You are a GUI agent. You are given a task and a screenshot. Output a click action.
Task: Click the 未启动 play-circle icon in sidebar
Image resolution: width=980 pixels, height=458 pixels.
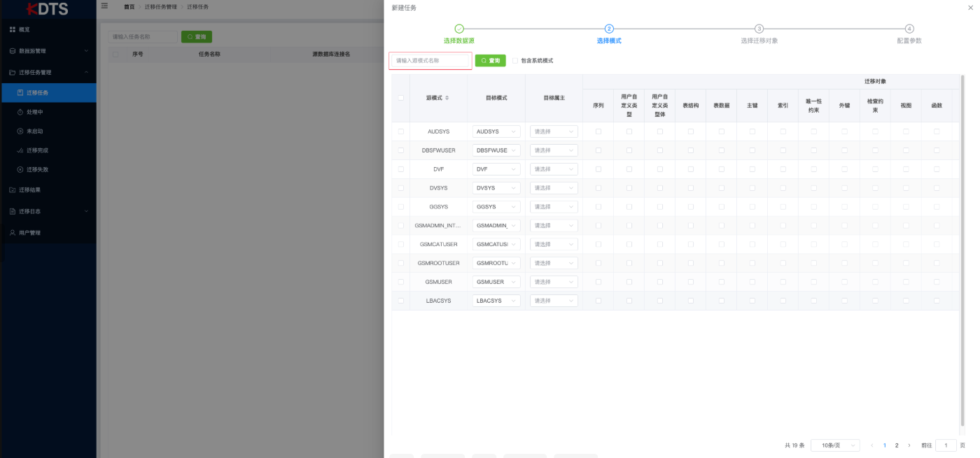(x=20, y=131)
